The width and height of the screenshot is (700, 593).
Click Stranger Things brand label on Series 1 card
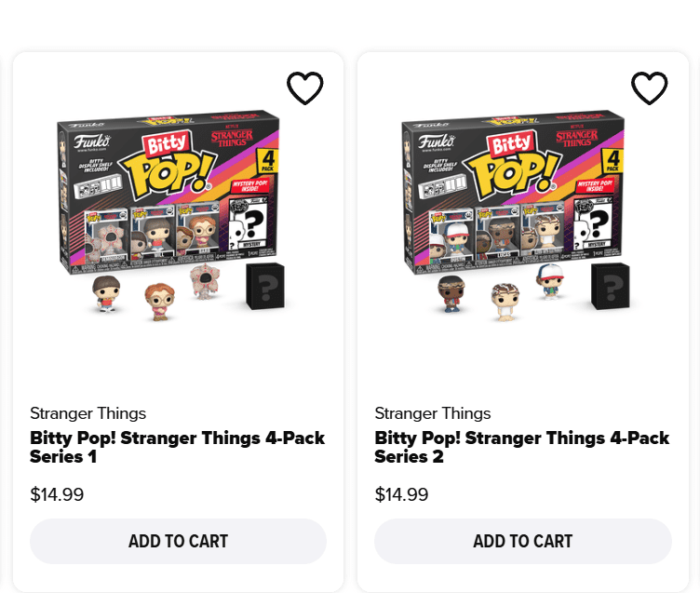tap(87, 413)
